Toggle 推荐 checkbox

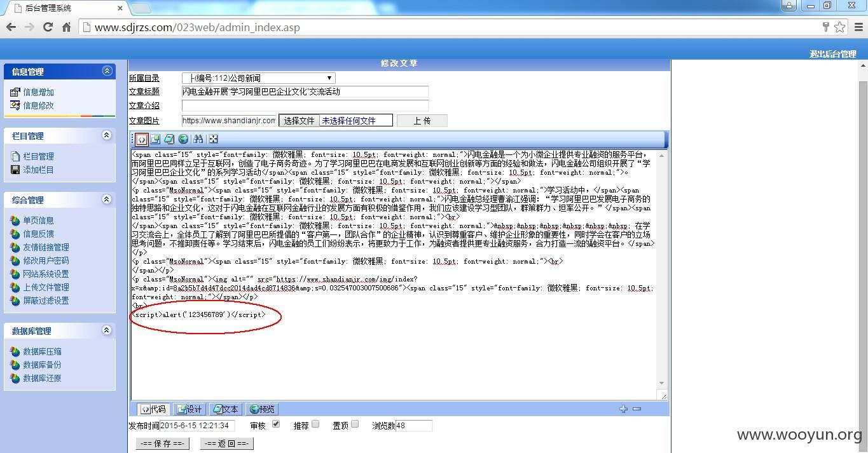coord(315,424)
